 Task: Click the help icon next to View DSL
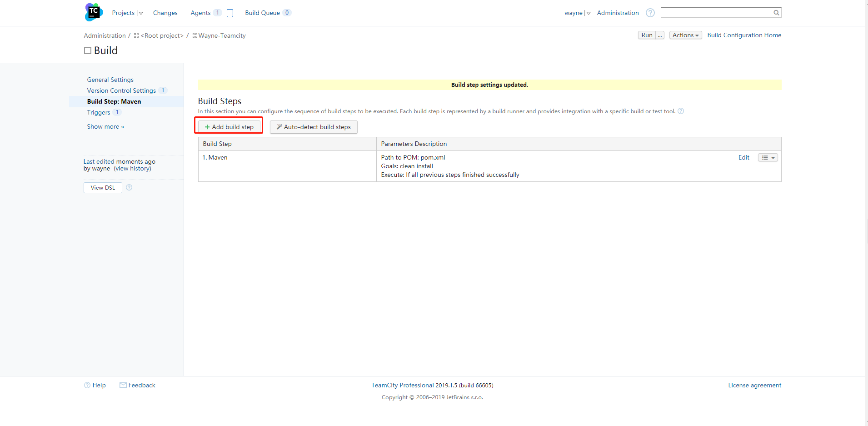[129, 187]
